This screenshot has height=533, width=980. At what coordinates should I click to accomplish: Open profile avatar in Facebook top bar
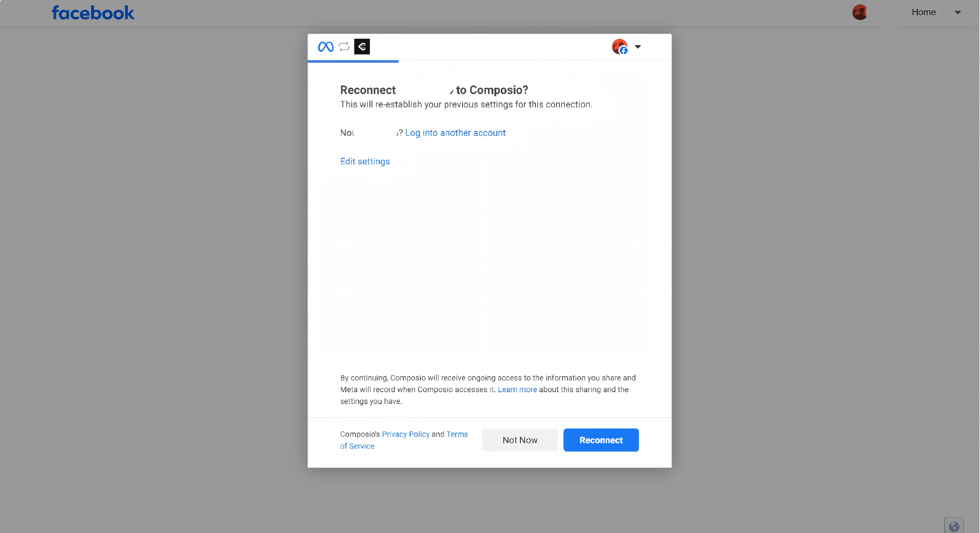tap(859, 12)
